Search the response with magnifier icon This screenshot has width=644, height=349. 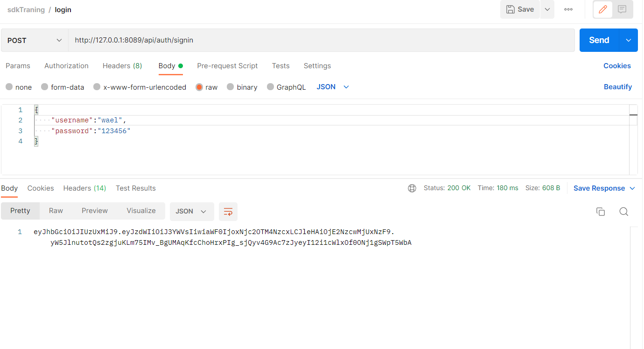[623, 212]
